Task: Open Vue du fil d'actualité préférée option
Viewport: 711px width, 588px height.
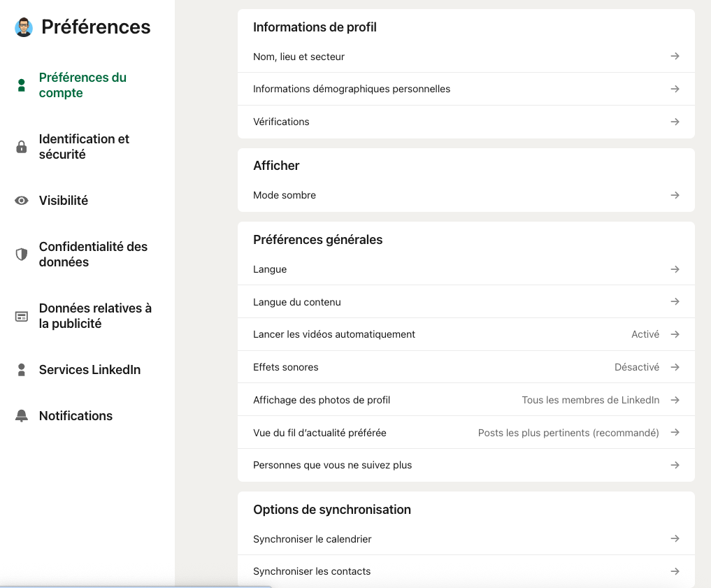Action: (x=319, y=433)
